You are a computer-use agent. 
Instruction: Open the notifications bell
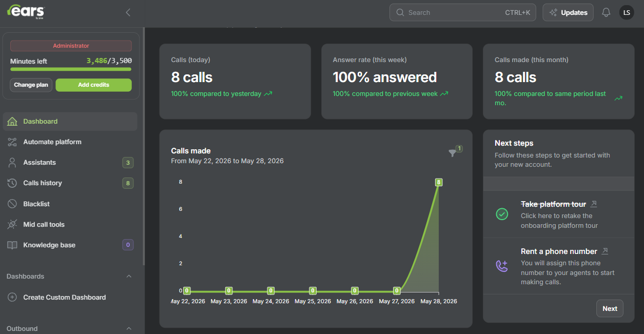coord(606,13)
